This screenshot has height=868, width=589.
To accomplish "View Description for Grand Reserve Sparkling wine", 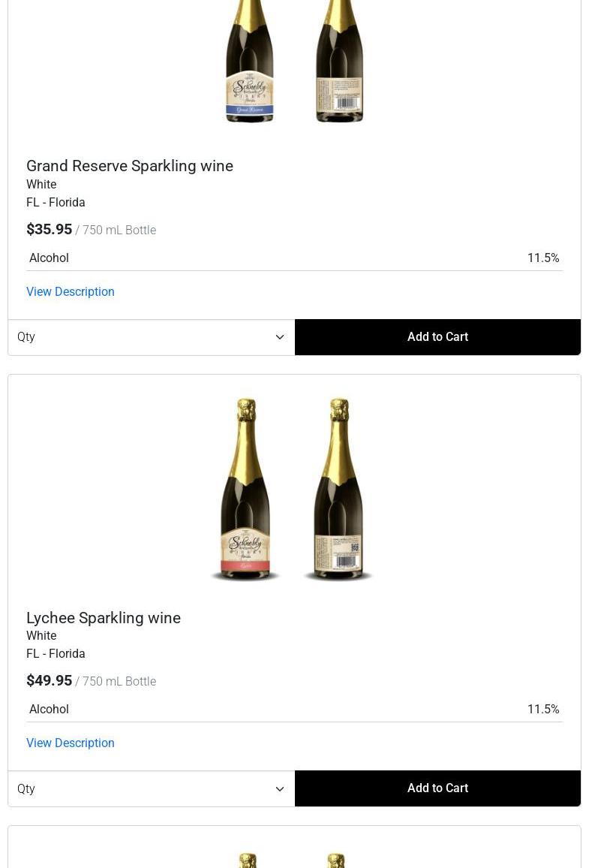I will [71, 291].
